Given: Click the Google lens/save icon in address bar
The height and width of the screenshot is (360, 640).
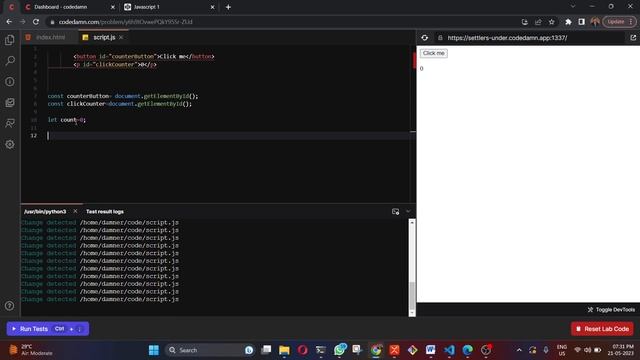Looking at the screenshot, I should pos(524,22).
